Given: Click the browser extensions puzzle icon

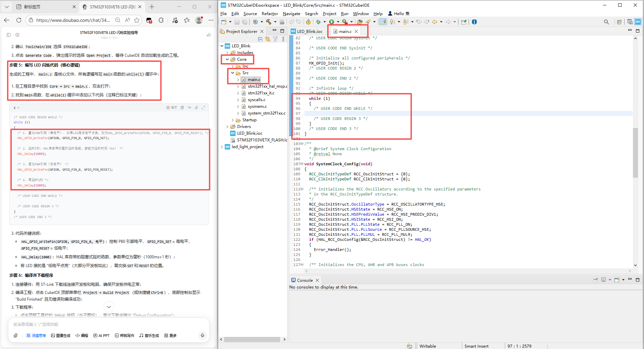Looking at the screenshot, I should (161, 20).
